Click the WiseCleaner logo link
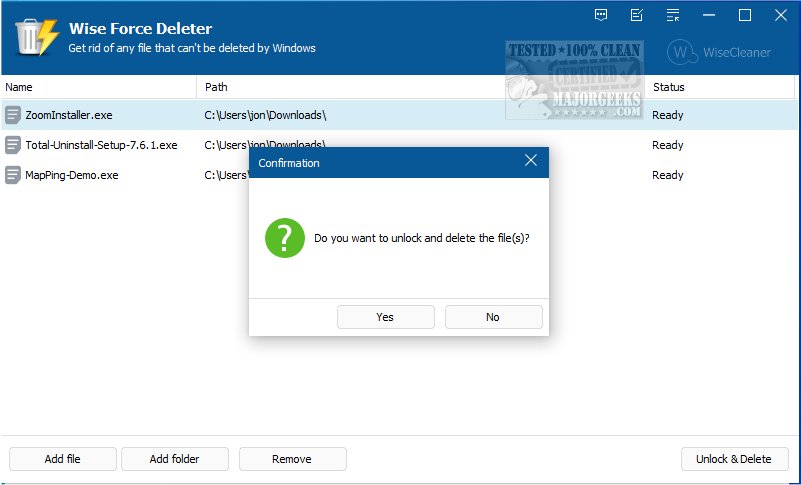The height and width of the screenshot is (485, 801). 719,52
